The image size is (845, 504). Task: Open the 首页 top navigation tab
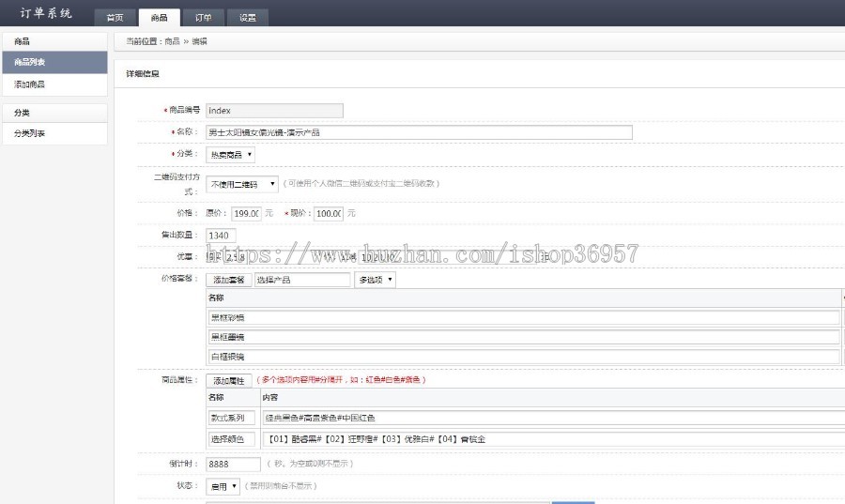115,18
